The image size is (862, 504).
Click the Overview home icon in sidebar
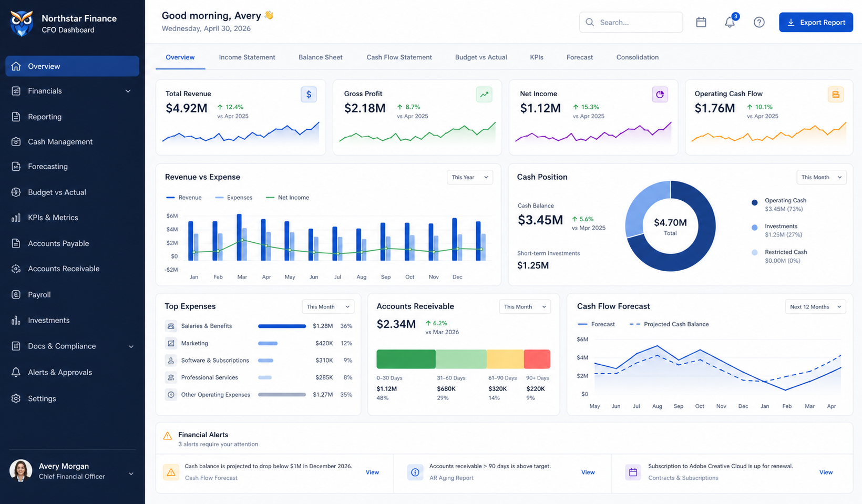[16, 66]
